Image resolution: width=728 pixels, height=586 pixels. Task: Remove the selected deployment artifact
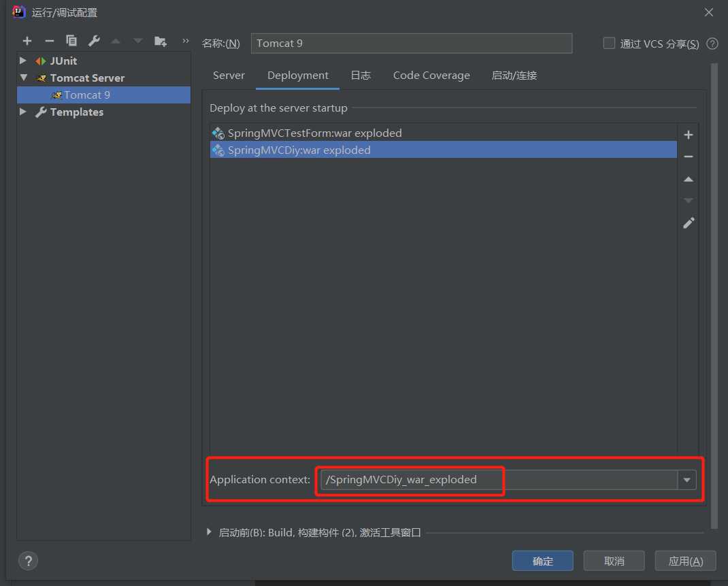[689, 157]
